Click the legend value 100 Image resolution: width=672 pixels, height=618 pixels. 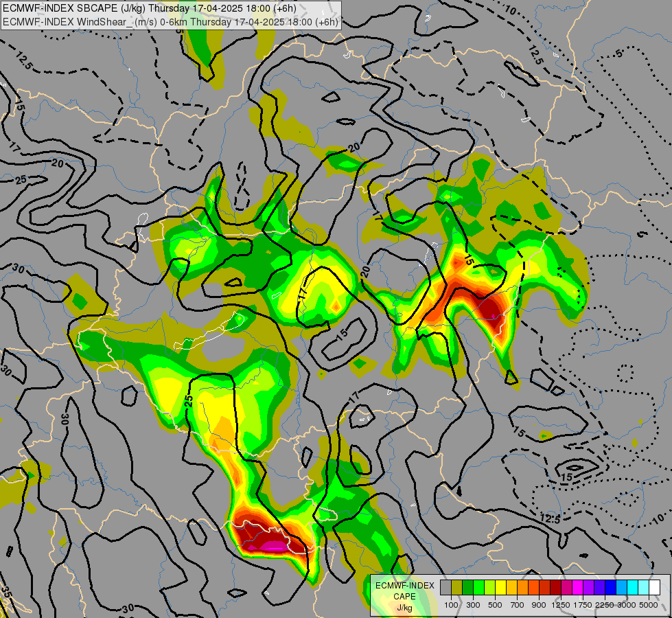[451, 605]
